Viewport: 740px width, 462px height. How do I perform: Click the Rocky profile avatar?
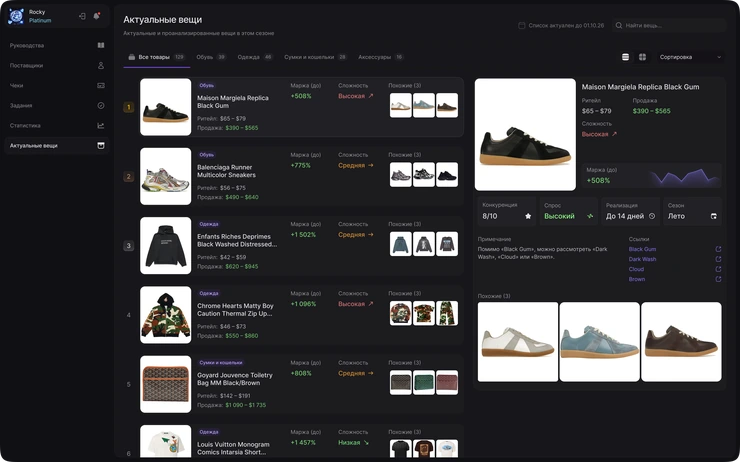pos(16,16)
